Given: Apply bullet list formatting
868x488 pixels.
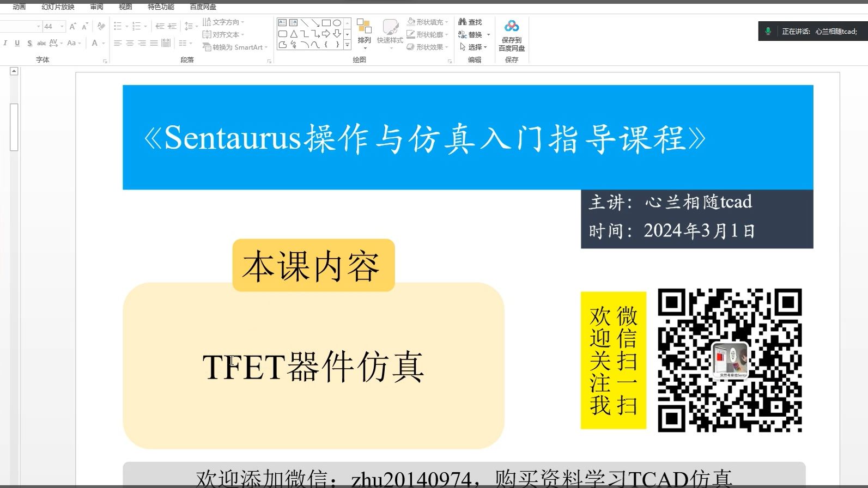Looking at the screenshot, I should [118, 26].
